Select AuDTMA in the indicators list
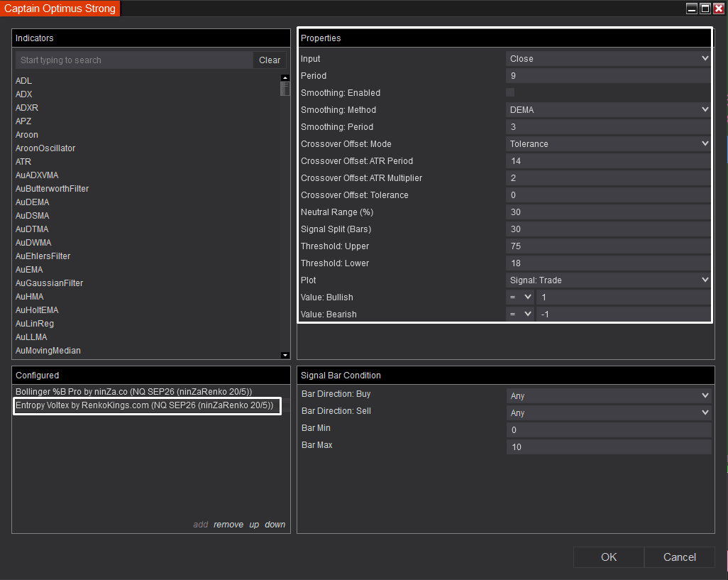This screenshot has width=728, height=580. [x=32, y=229]
